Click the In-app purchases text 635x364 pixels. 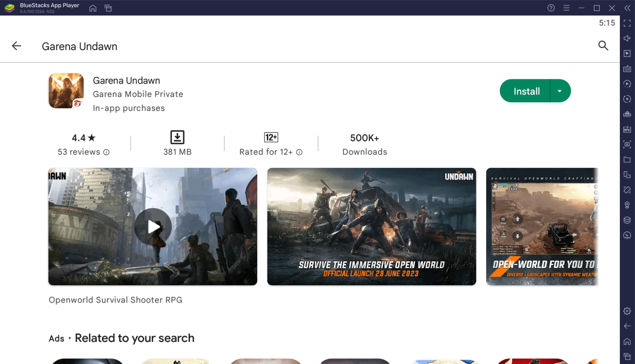click(129, 108)
